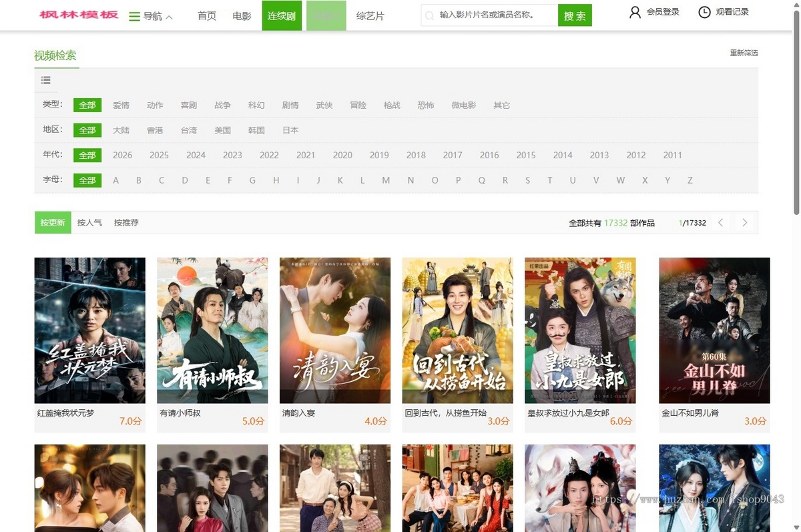
Task: Sort by 按更新 tab
Action: (x=53, y=223)
